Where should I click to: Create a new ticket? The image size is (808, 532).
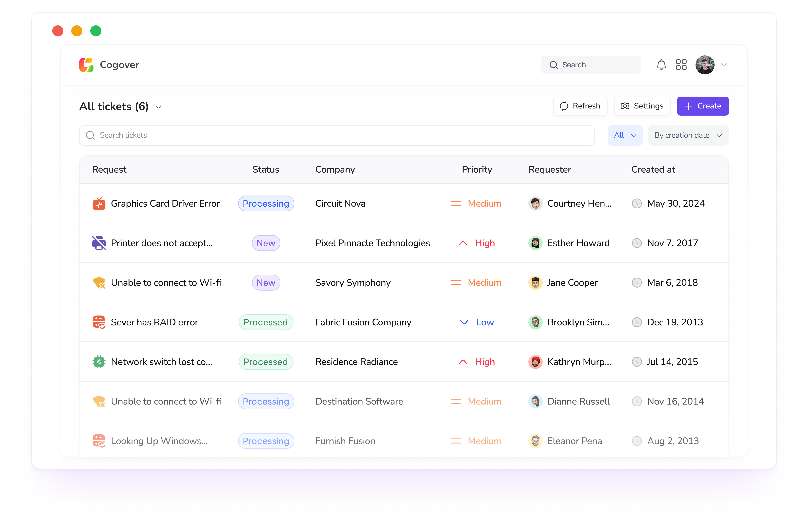tap(703, 106)
